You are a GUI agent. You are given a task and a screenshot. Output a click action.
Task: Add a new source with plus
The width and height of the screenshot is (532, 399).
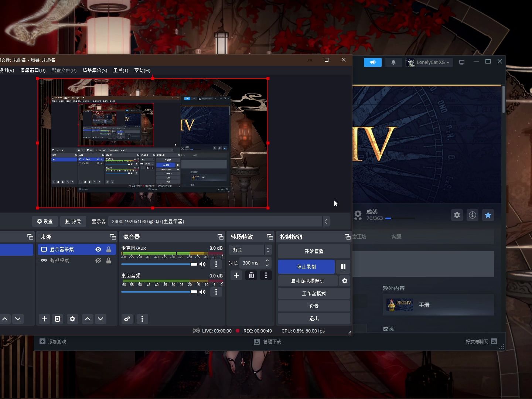(44, 319)
